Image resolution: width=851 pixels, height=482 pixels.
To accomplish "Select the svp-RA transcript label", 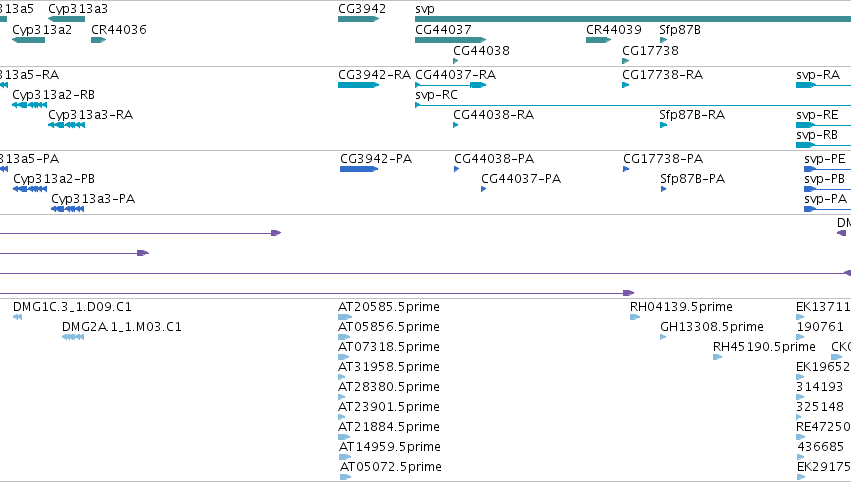I will click(x=817, y=75).
